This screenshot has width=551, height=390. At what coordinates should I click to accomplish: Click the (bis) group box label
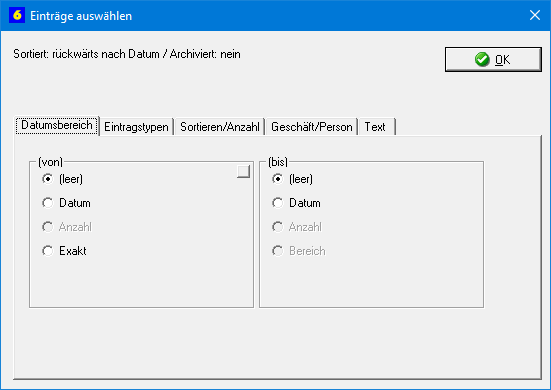(x=278, y=162)
